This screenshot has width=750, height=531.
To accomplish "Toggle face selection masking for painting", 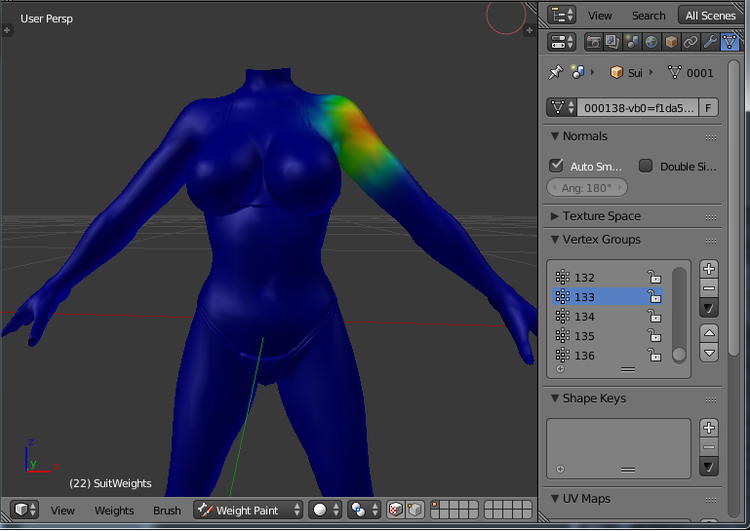I will point(395,510).
